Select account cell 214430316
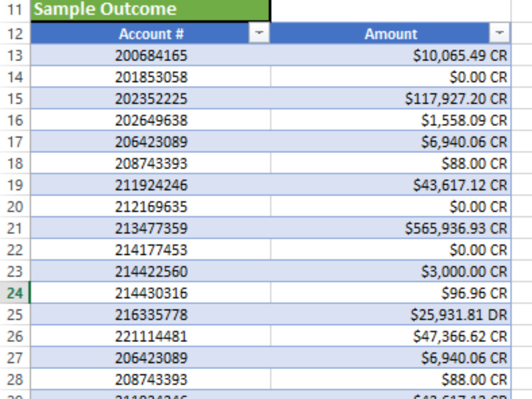This screenshot has height=399, width=532. coord(151,293)
